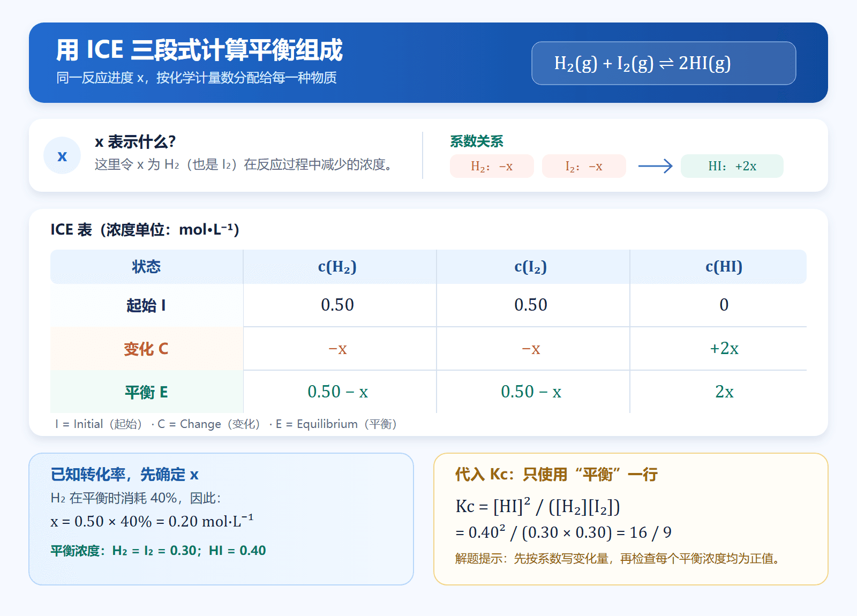
Task: Click the 2x cell in 平衡 row
Action: pyautogui.click(x=719, y=392)
